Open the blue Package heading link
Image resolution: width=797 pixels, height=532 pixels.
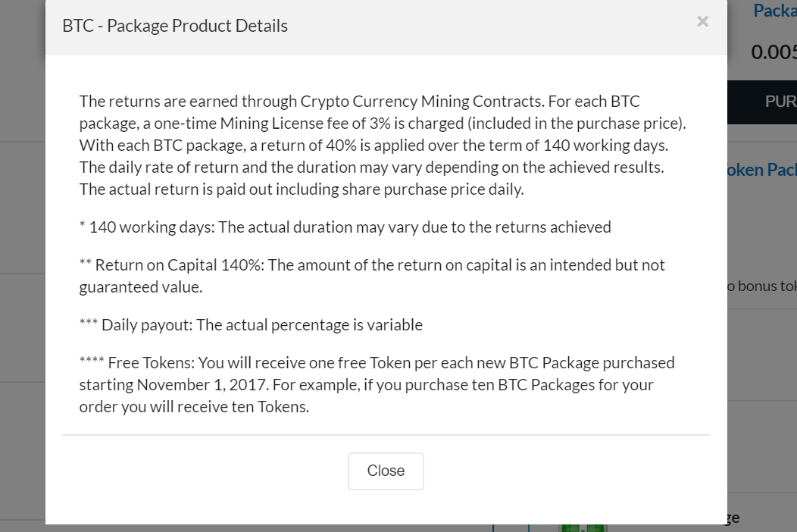point(774,11)
